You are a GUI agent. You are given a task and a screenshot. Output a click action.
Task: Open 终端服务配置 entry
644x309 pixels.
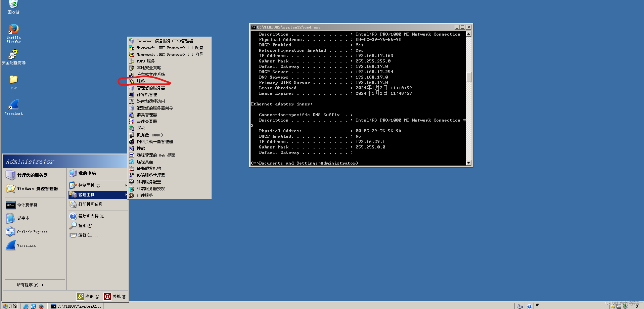[x=170, y=182]
